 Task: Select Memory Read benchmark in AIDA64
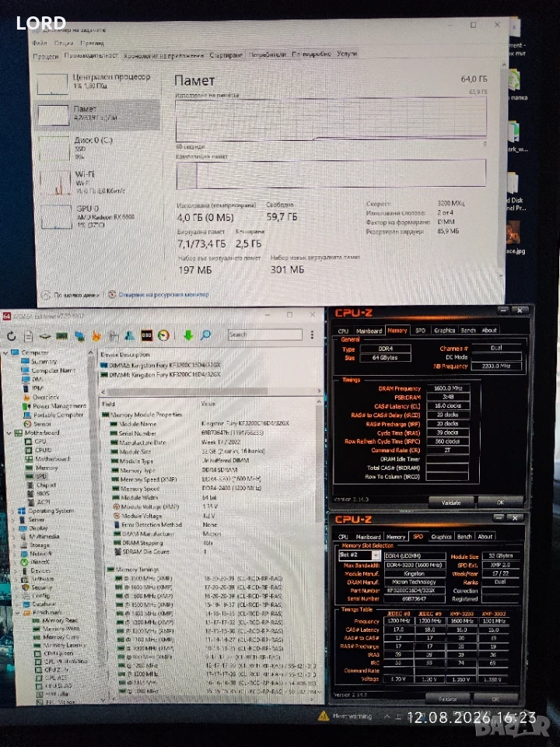point(60,620)
